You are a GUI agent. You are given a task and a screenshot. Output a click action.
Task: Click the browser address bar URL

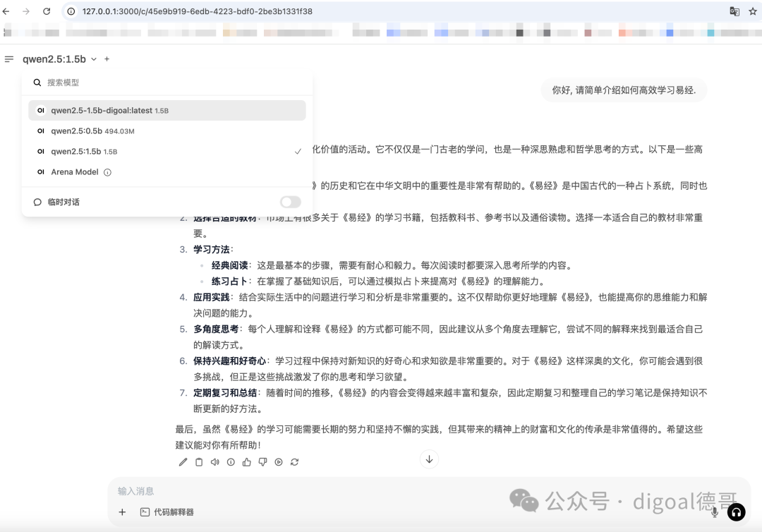197,11
